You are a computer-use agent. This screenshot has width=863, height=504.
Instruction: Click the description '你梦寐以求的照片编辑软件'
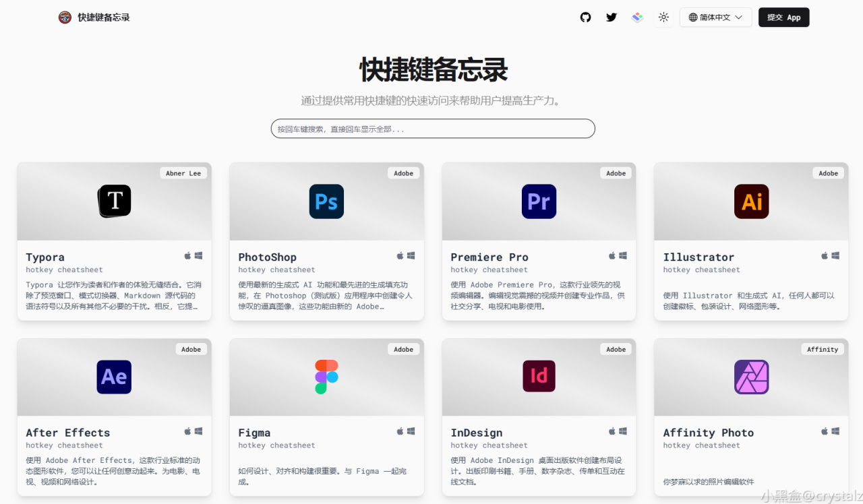tap(708, 482)
